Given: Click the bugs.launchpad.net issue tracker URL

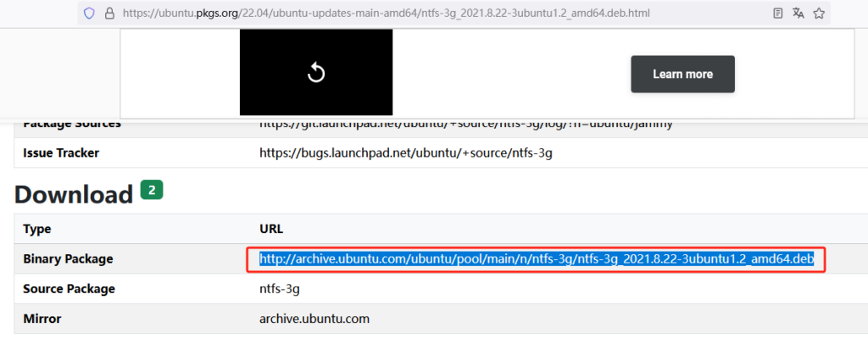Looking at the screenshot, I should coord(406,153).
